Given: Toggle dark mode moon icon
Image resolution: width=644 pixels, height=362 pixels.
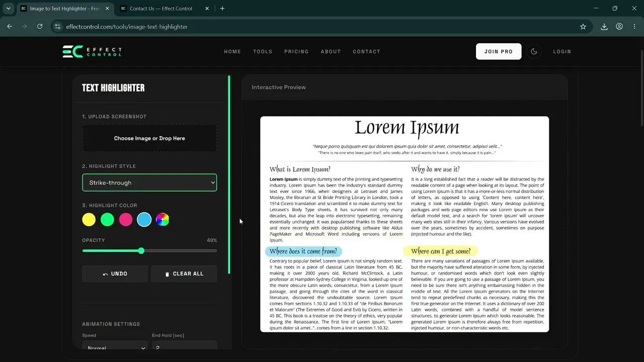Looking at the screenshot, I should pyautogui.click(x=534, y=51).
